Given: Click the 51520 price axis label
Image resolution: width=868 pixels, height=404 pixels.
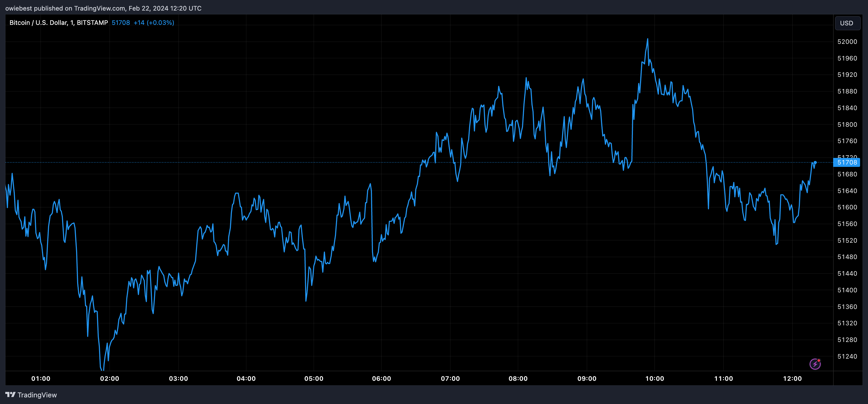Looking at the screenshot, I should click(x=847, y=241).
